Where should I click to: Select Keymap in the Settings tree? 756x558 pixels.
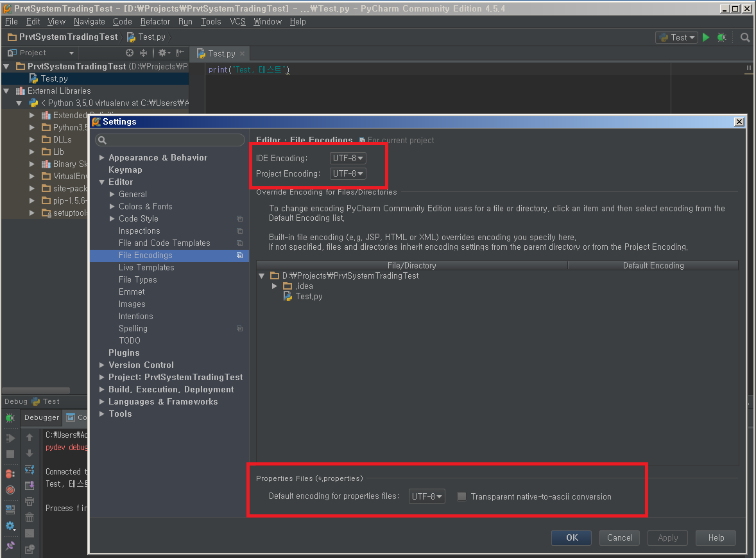125,170
